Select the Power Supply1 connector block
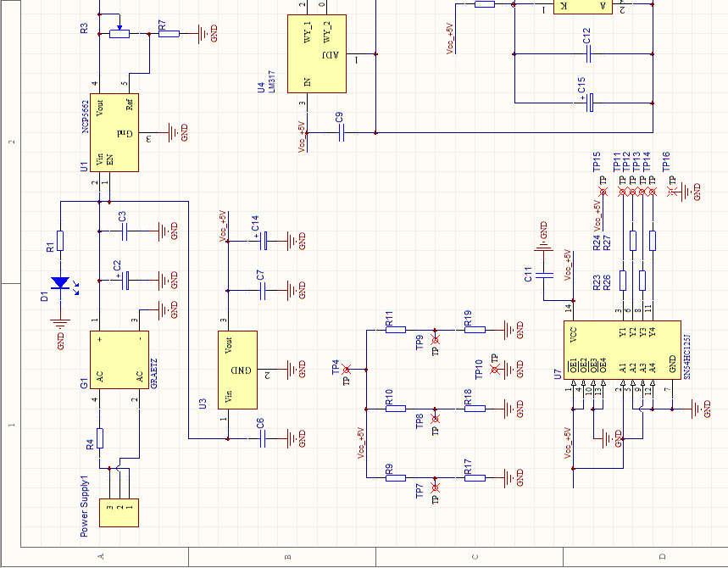Viewport: 728px width, 568px height. [x=119, y=513]
